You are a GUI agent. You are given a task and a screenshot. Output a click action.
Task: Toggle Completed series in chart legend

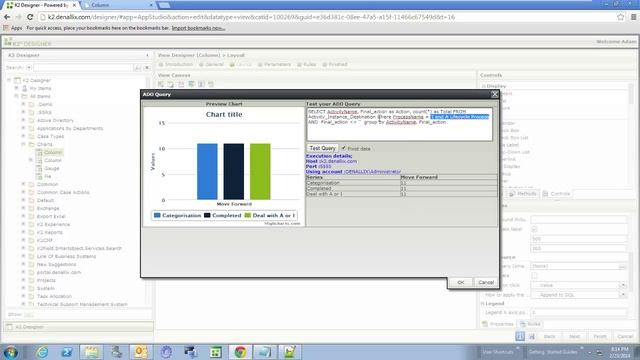tap(223, 215)
